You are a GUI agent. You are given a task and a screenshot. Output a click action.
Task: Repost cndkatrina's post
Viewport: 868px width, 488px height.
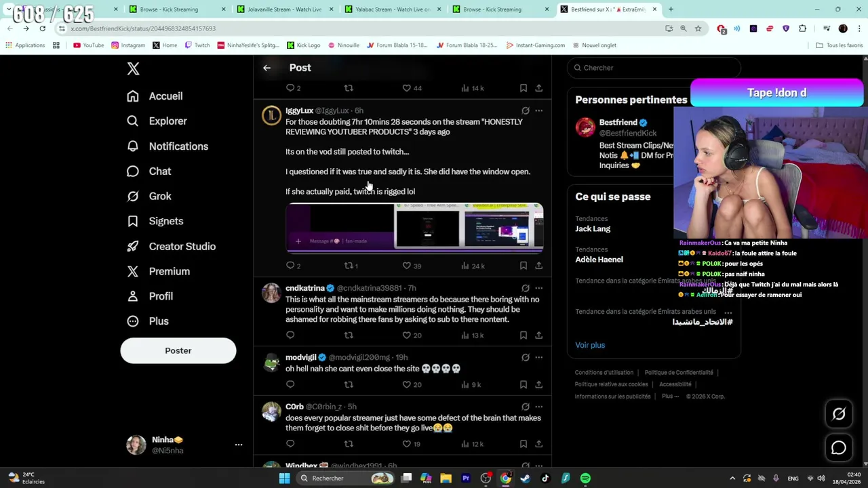click(349, 335)
